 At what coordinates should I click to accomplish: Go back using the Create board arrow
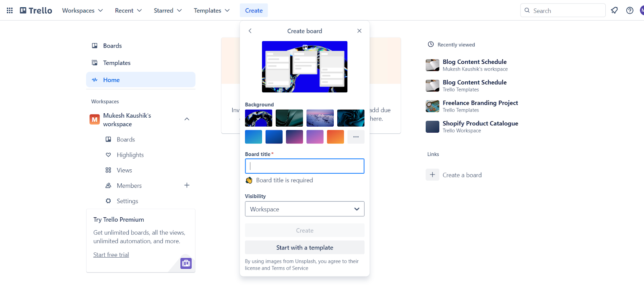tap(250, 31)
